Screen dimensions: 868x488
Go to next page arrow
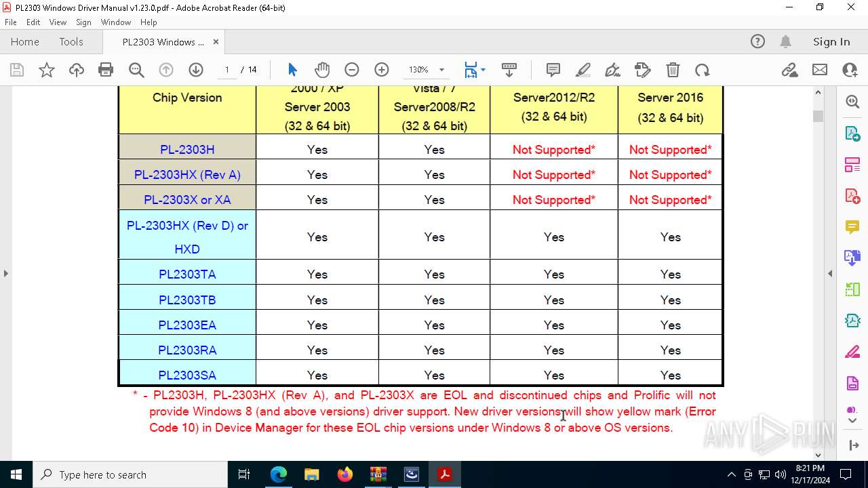pyautogui.click(x=196, y=70)
